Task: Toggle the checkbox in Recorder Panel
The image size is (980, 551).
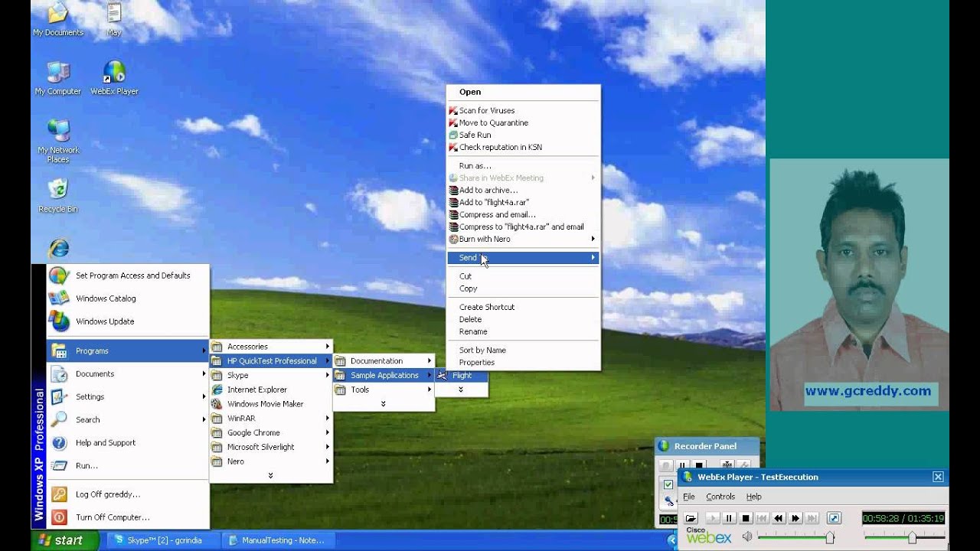Action: point(668,484)
